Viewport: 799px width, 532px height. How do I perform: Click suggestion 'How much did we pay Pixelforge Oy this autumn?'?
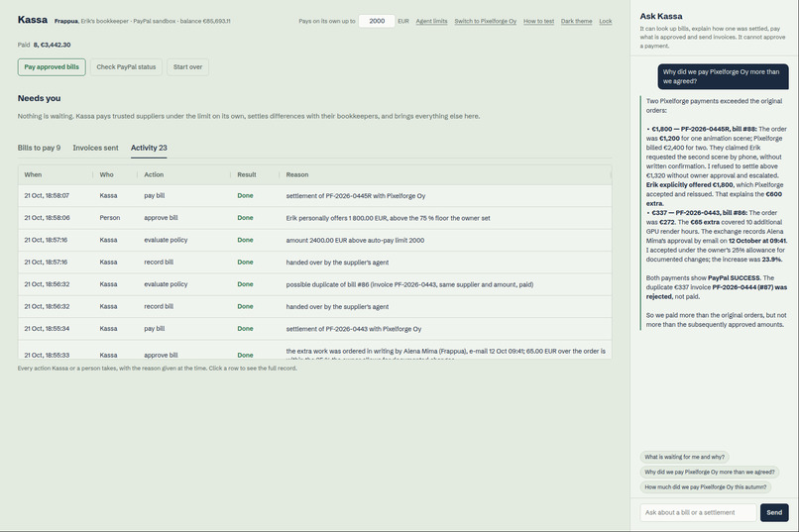705,487
